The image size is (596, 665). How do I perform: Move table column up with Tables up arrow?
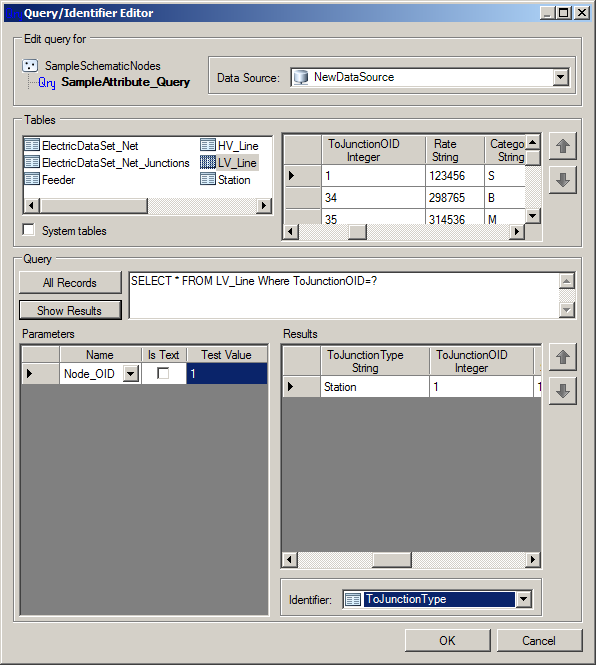(x=562, y=146)
